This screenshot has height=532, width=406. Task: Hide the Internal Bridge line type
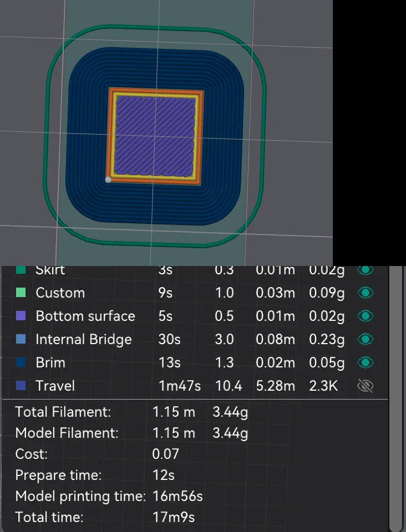click(366, 339)
